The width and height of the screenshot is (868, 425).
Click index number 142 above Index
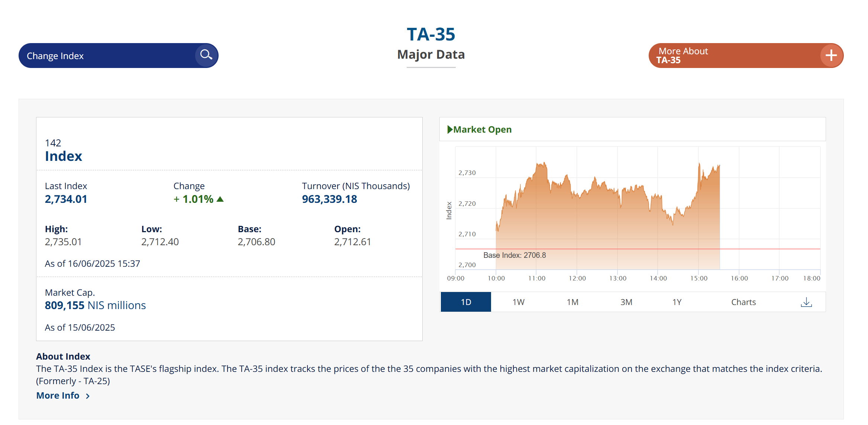[x=53, y=143]
